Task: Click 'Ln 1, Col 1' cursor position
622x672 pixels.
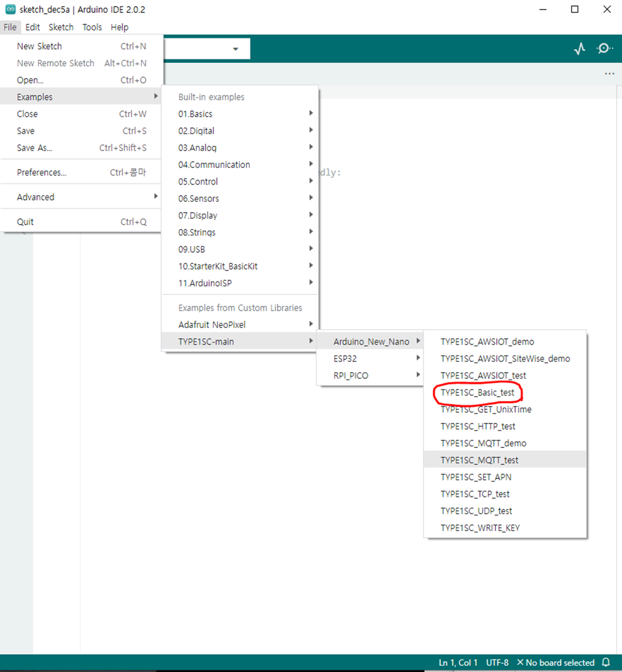Action: 458,662
